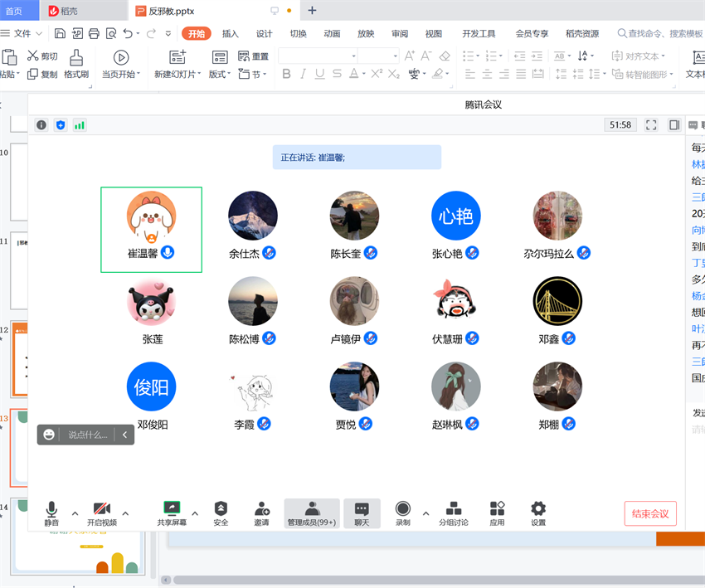
Task: Expand options arrow next to 录制
Action: (x=426, y=513)
